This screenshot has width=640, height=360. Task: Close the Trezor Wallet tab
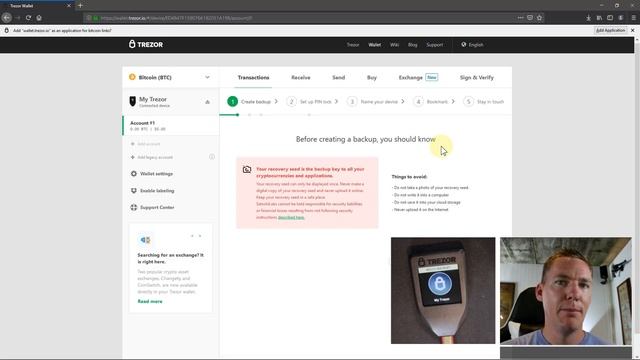[x=69, y=6]
